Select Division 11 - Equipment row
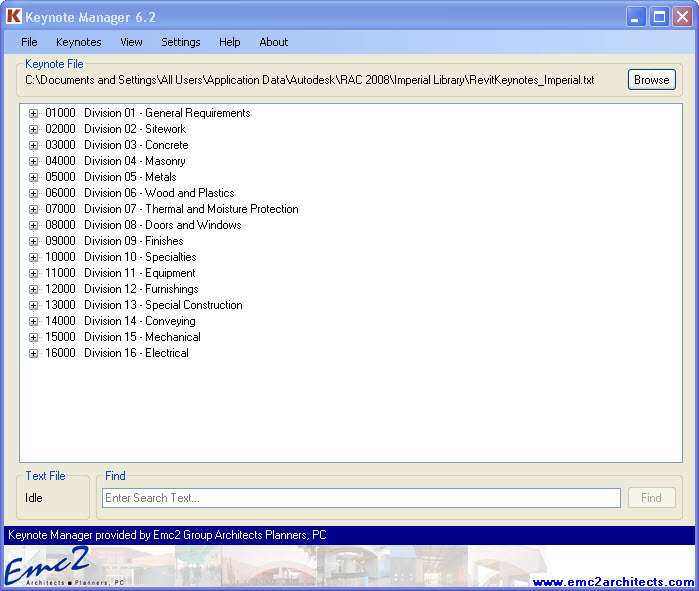 pos(120,273)
